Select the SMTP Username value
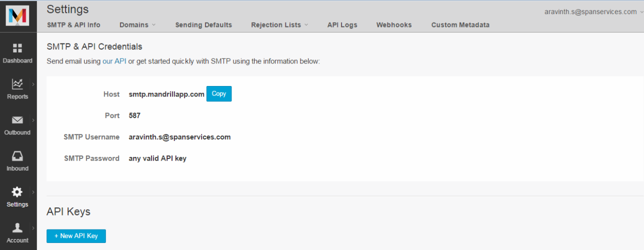Viewport: 644px width, 250px height. [179, 137]
